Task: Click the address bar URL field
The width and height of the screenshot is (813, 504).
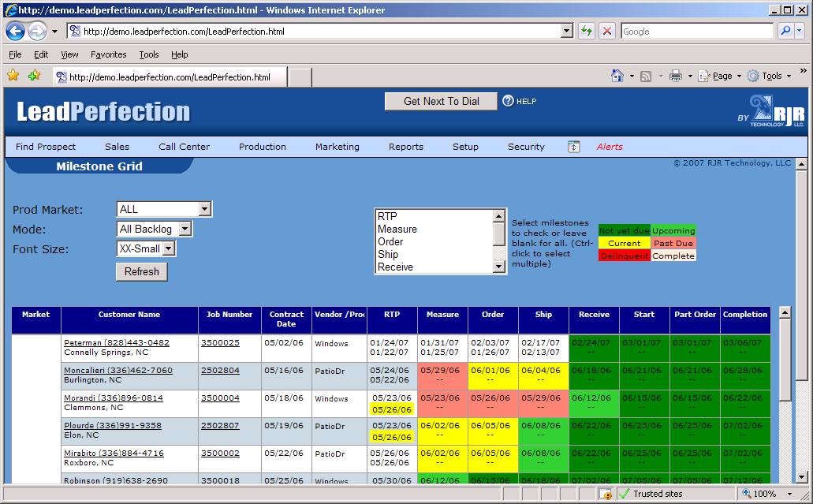Action: point(314,31)
